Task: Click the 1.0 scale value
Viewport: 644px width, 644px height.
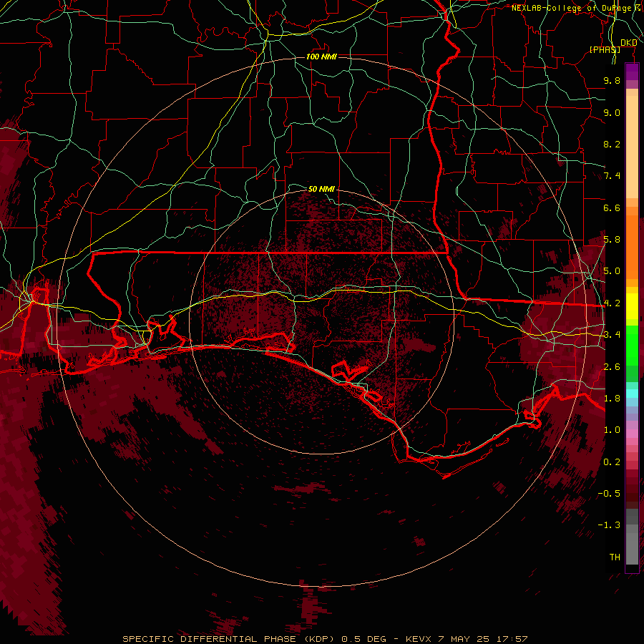Action: [612, 430]
